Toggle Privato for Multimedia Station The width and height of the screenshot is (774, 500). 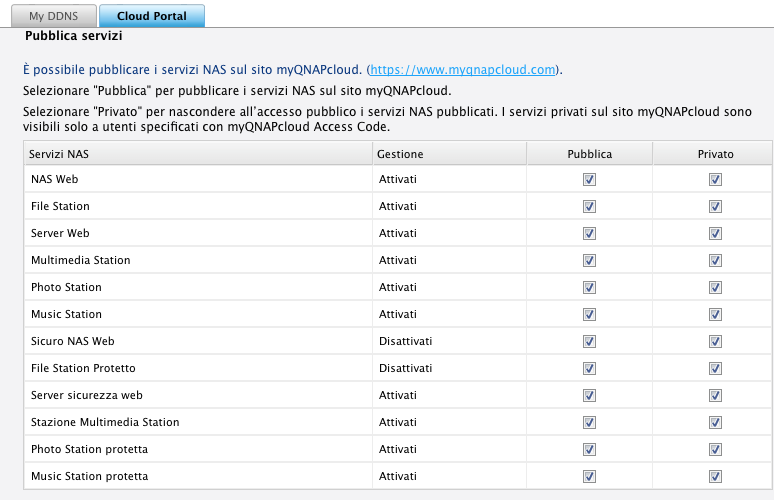[x=715, y=260]
